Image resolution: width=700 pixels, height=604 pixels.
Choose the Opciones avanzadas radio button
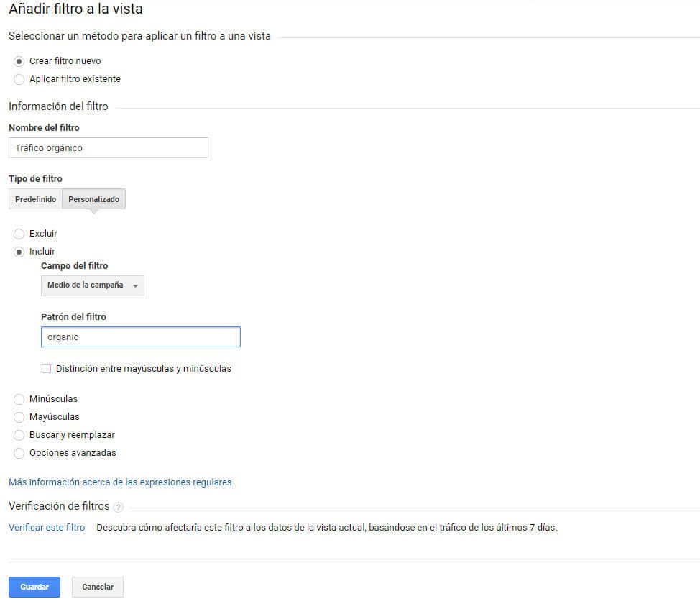coord(19,453)
